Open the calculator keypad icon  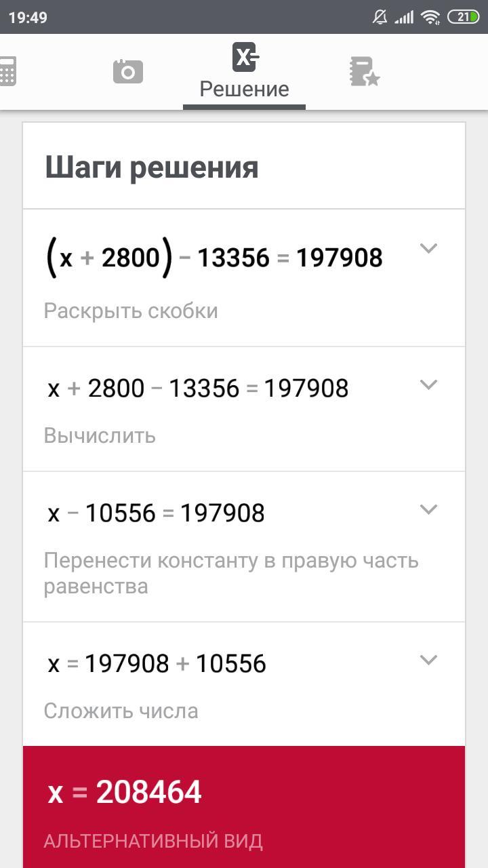point(7,71)
